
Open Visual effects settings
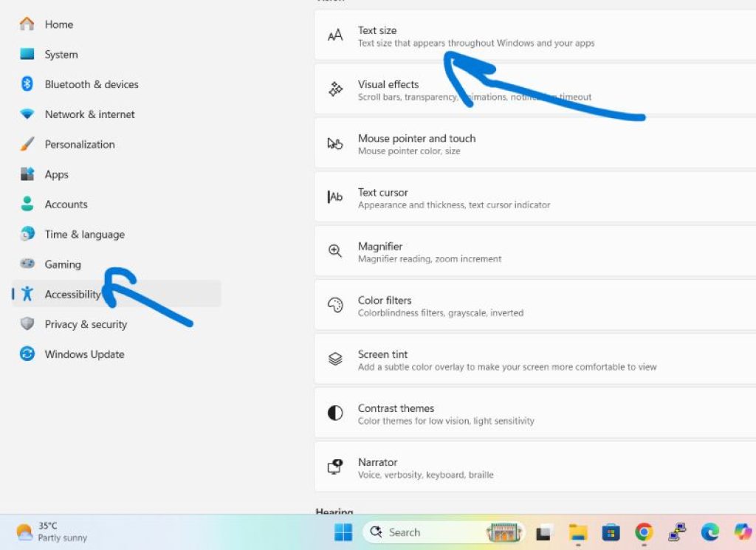(x=535, y=89)
